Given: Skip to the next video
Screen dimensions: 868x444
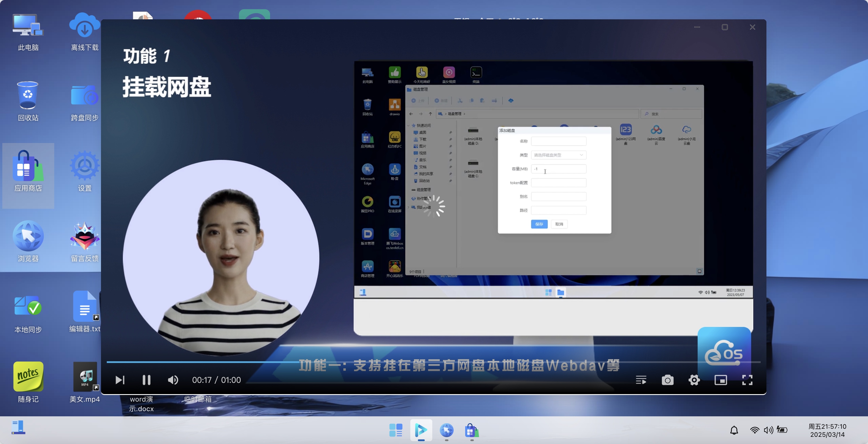Looking at the screenshot, I should tap(120, 380).
